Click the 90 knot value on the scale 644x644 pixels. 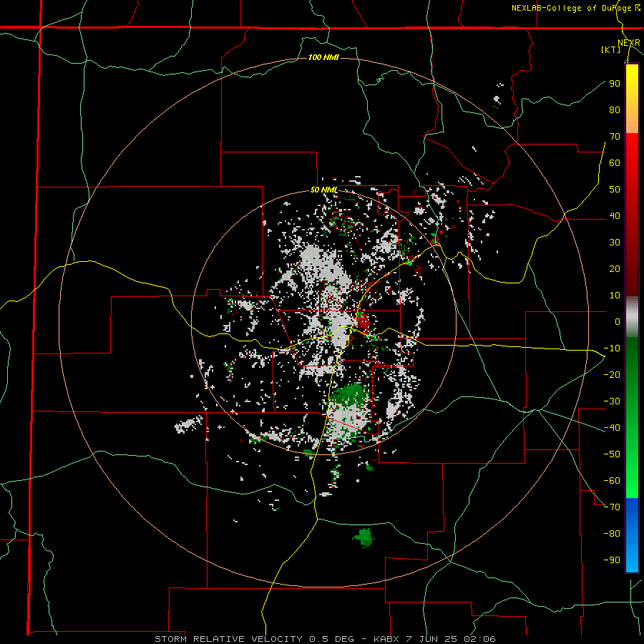(615, 84)
